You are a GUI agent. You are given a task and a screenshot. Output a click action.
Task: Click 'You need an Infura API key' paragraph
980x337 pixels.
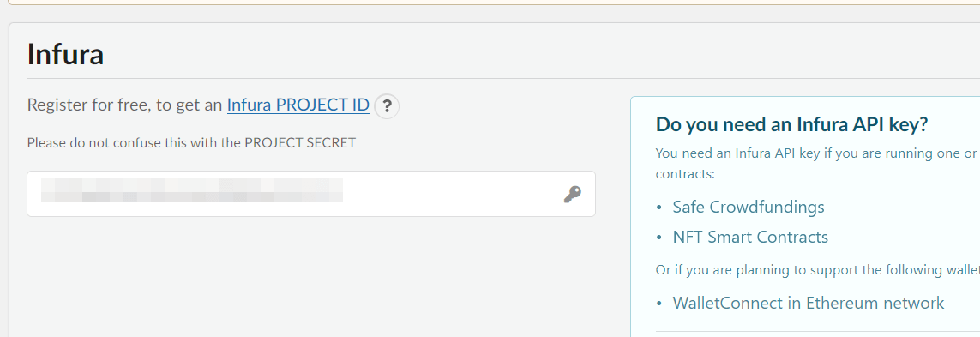(x=817, y=163)
